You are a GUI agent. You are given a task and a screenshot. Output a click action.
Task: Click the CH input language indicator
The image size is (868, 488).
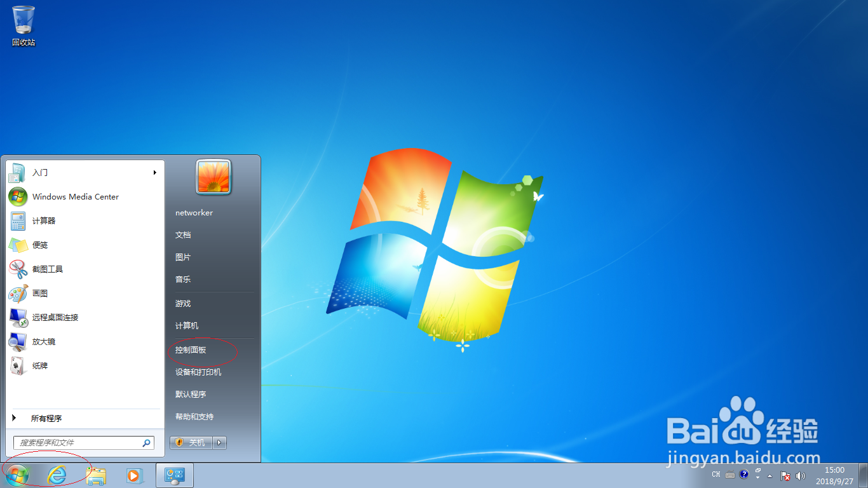pos(716,475)
